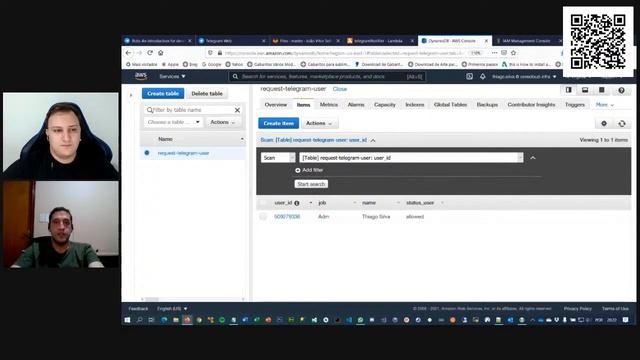Collapse the scan filter panel chevron
The image size is (640, 360).
[x=533, y=158]
